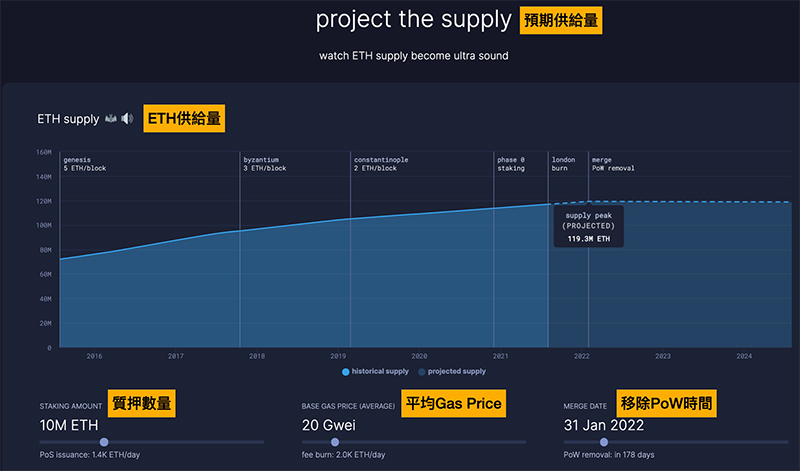Adjust the staking amount slider handle
800x471 pixels.
coord(104,442)
